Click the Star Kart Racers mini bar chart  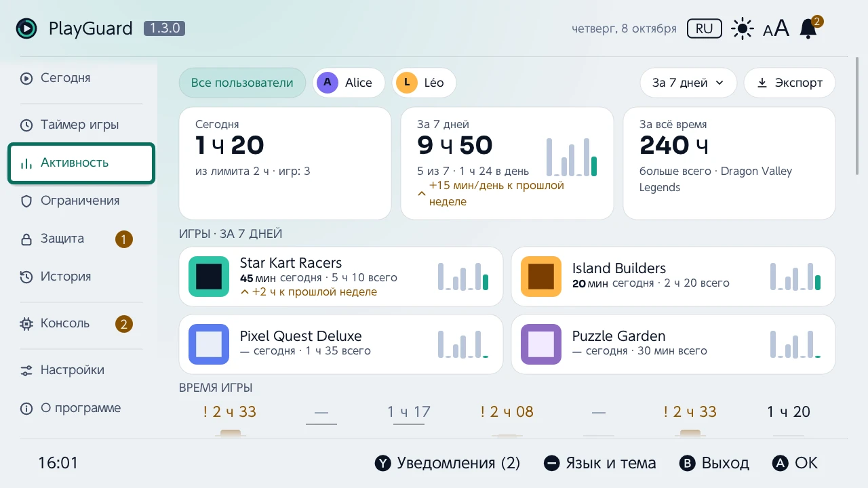click(463, 277)
